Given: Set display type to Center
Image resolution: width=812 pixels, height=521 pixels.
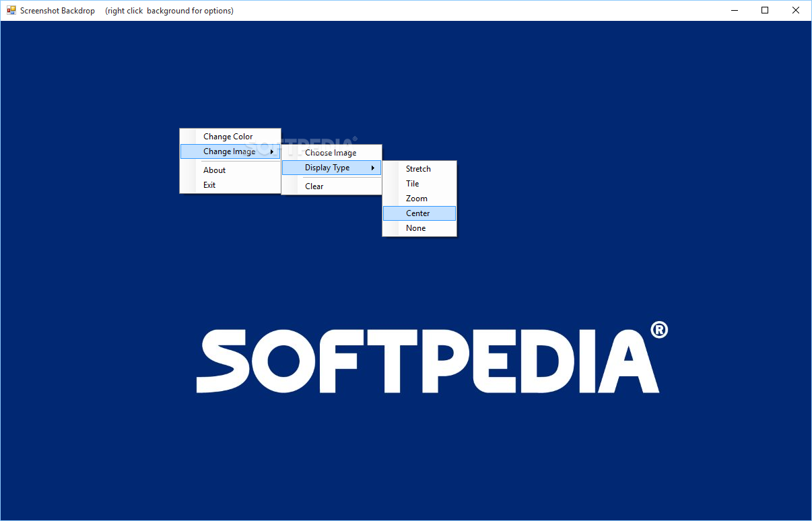Looking at the screenshot, I should [419, 213].
